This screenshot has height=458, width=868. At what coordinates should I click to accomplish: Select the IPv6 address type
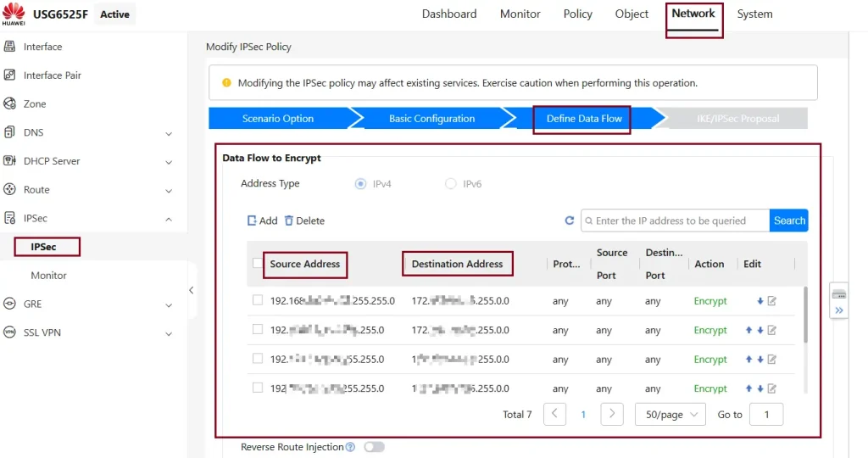451,184
